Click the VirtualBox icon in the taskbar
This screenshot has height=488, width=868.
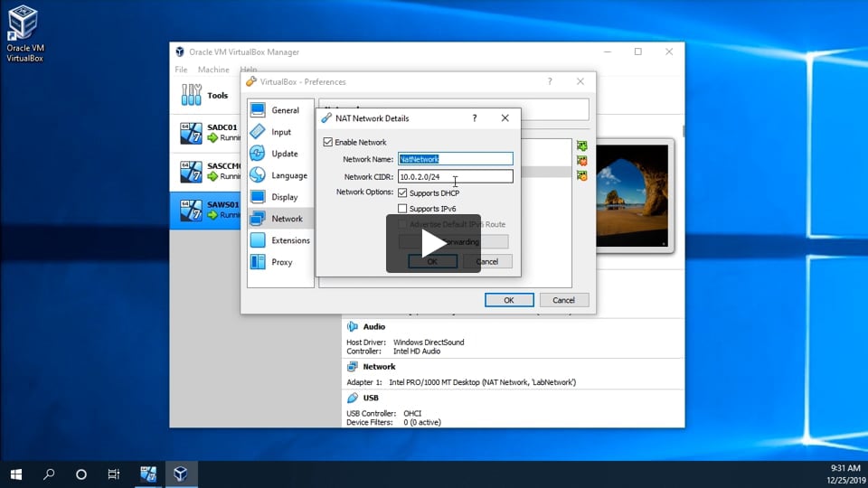pos(181,474)
